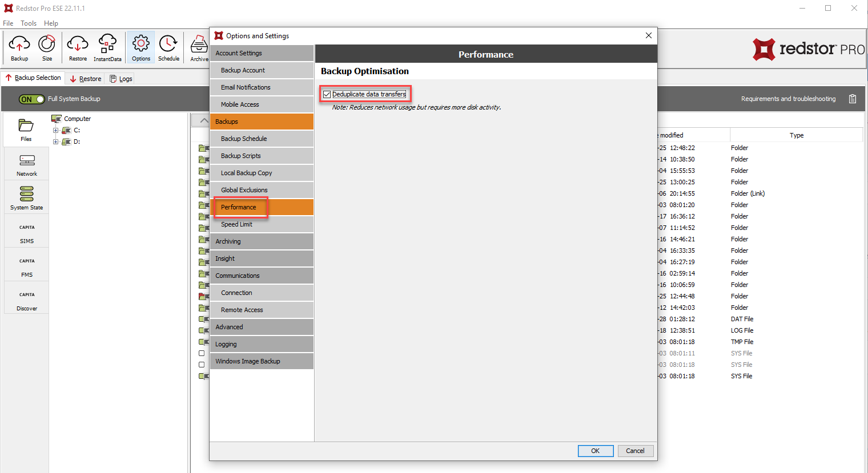Image resolution: width=868 pixels, height=473 pixels.
Task: Click the Redstor Pro logo
Action: point(809,50)
